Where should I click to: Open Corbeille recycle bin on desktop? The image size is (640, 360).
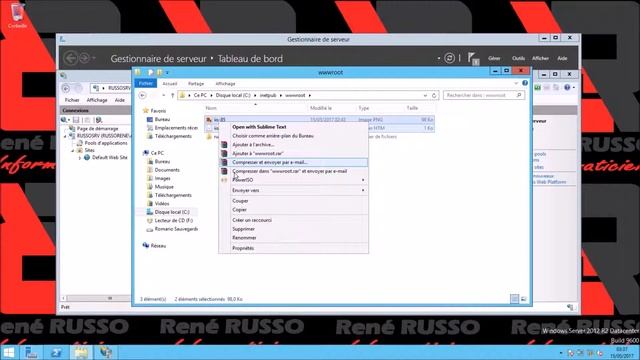pyautogui.click(x=17, y=16)
